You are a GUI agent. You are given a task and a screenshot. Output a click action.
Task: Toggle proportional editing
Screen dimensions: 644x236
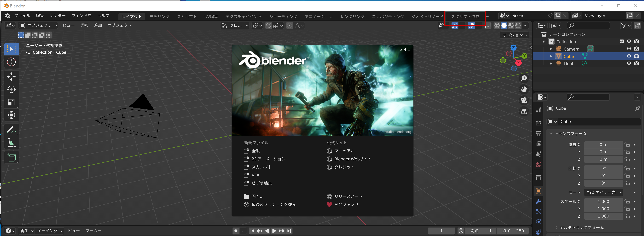(x=289, y=25)
